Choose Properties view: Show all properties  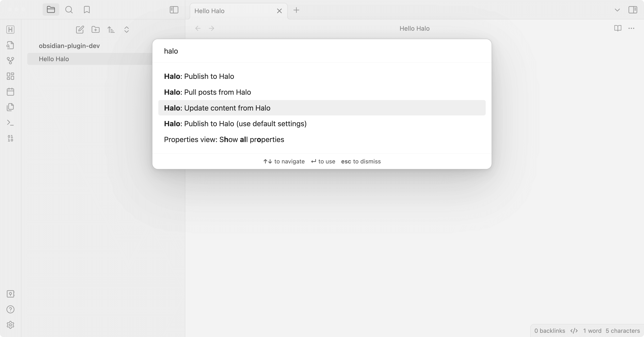(x=224, y=139)
